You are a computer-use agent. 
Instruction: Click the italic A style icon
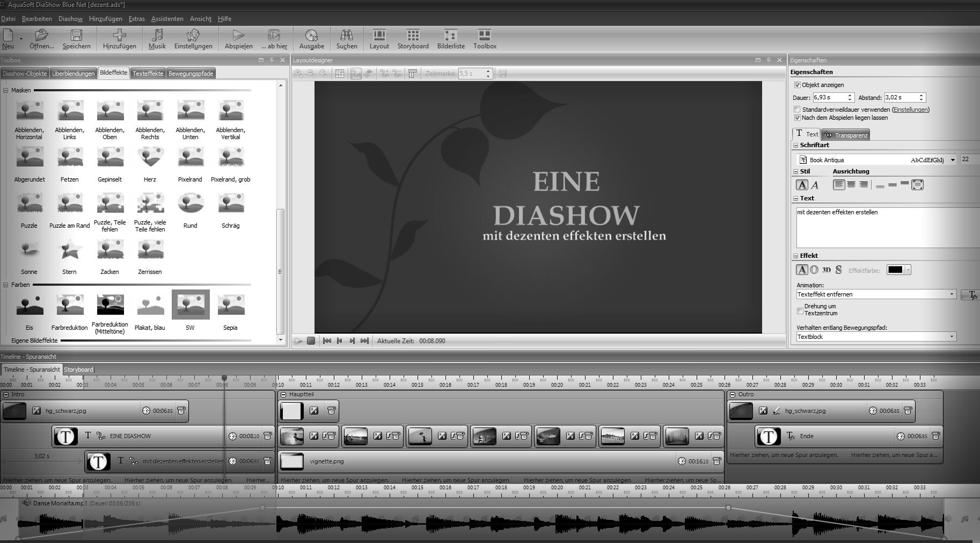point(815,185)
